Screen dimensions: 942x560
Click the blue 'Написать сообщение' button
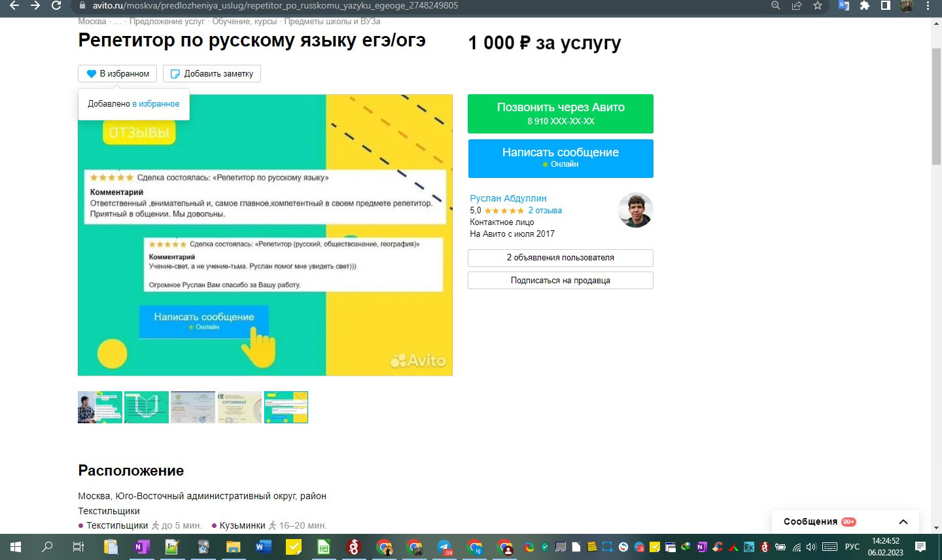[x=561, y=158]
